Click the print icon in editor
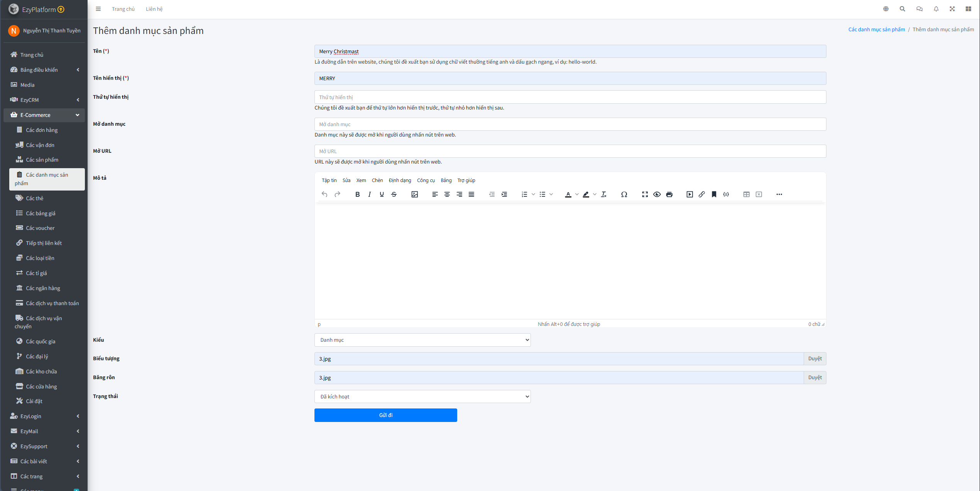This screenshot has height=491, width=980. pyautogui.click(x=669, y=194)
